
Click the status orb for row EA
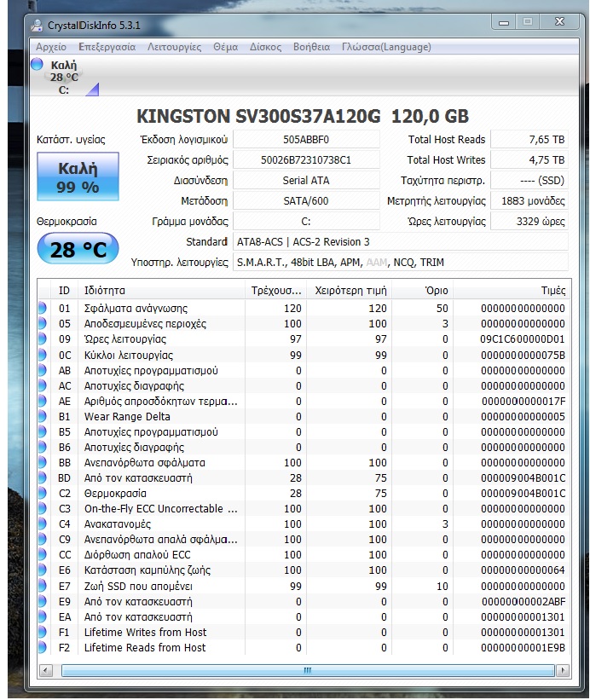43,617
